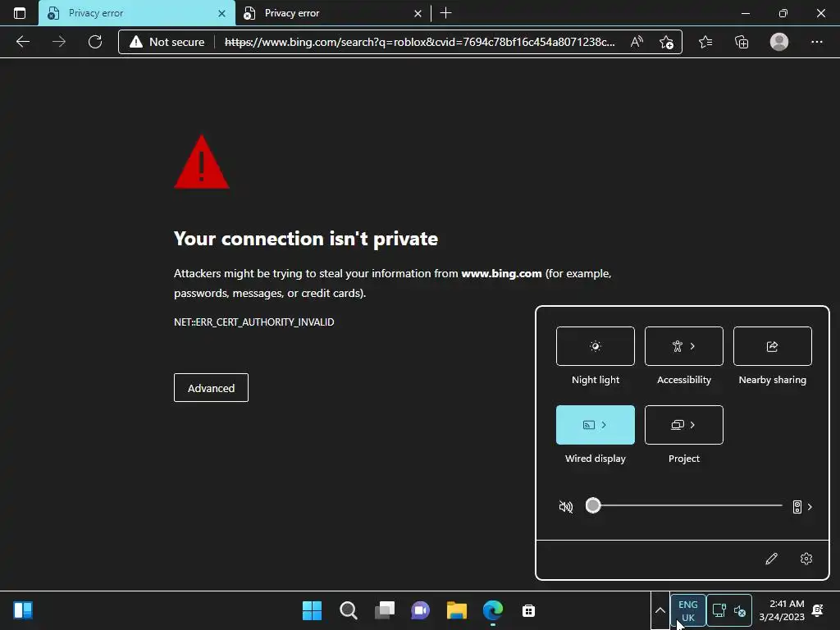Viewport: 840px width, 630px height.
Task: Click the Advanced button
Action: click(x=211, y=388)
